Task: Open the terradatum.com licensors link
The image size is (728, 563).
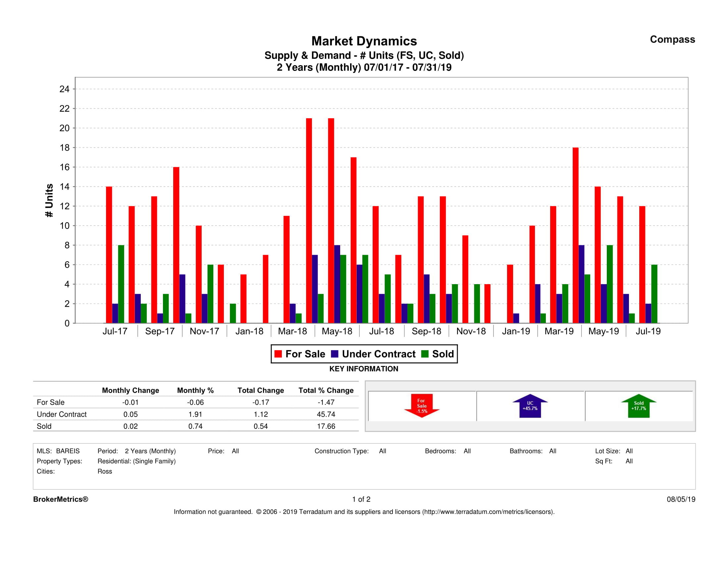Action: [x=488, y=512]
